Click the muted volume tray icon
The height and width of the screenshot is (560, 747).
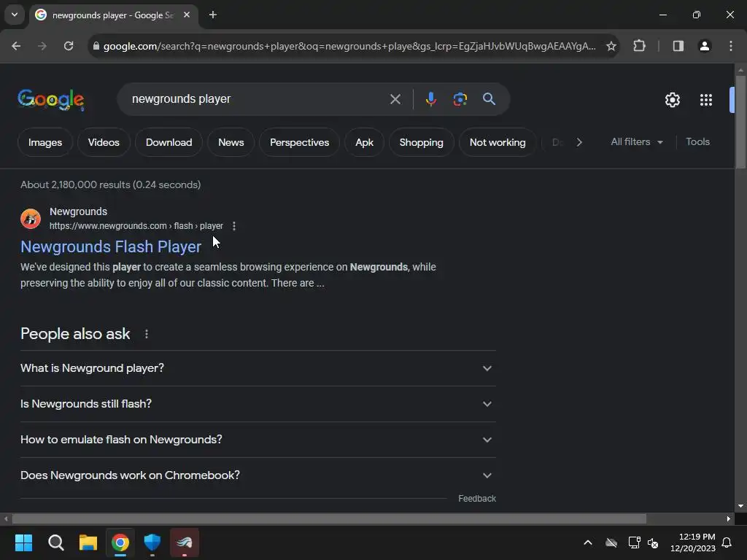point(653,542)
